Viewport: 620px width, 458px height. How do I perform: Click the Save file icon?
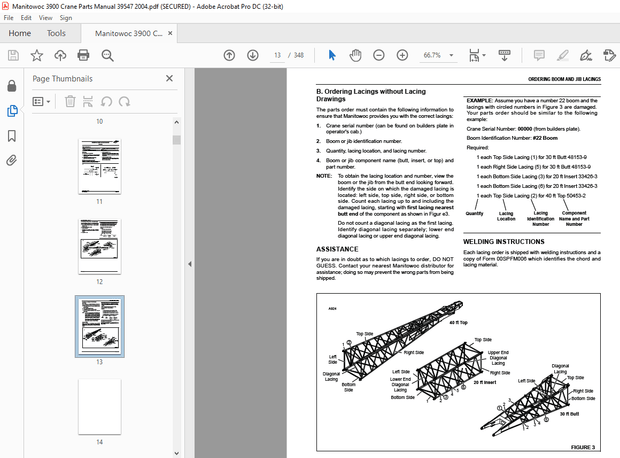pos(13,55)
